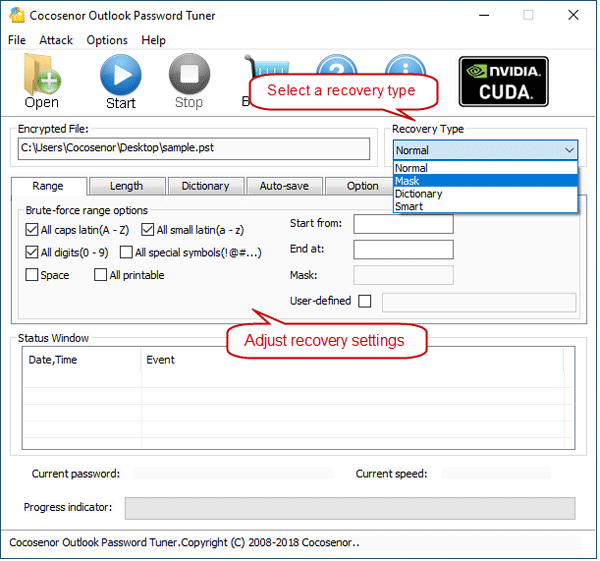600x561 pixels.
Task: Click the Mask input field
Action: pyautogui.click(x=404, y=276)
